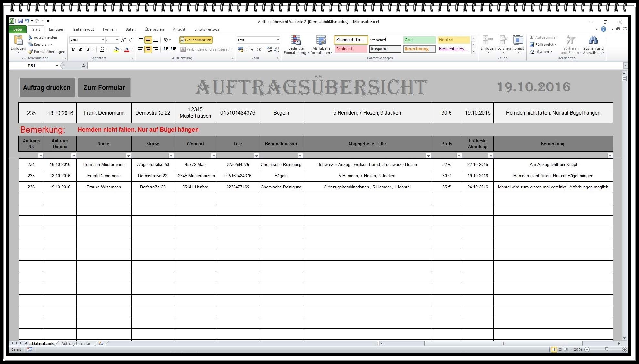Click the Einfügen paste clipboard icon
Image resolution: width=639 pixels, height=364 pixels.
click(x=18, y=40)
